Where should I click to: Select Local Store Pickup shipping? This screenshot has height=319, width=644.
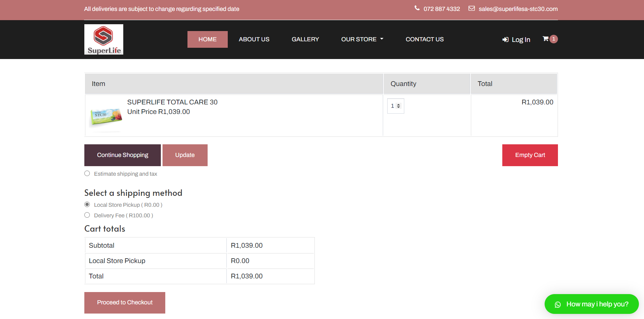87,205
